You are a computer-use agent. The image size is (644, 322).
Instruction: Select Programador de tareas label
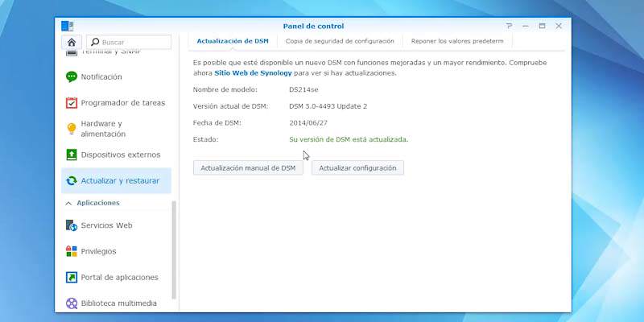click(x=123, y=103)
